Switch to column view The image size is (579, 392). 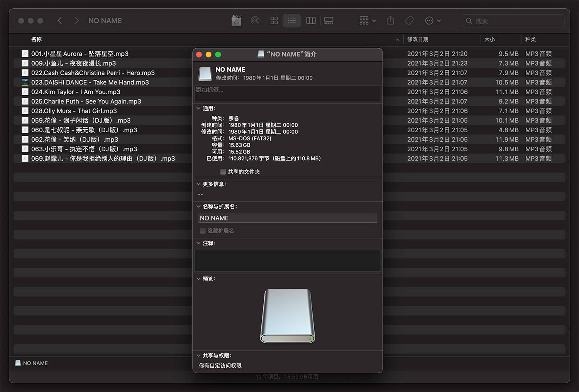311,21
